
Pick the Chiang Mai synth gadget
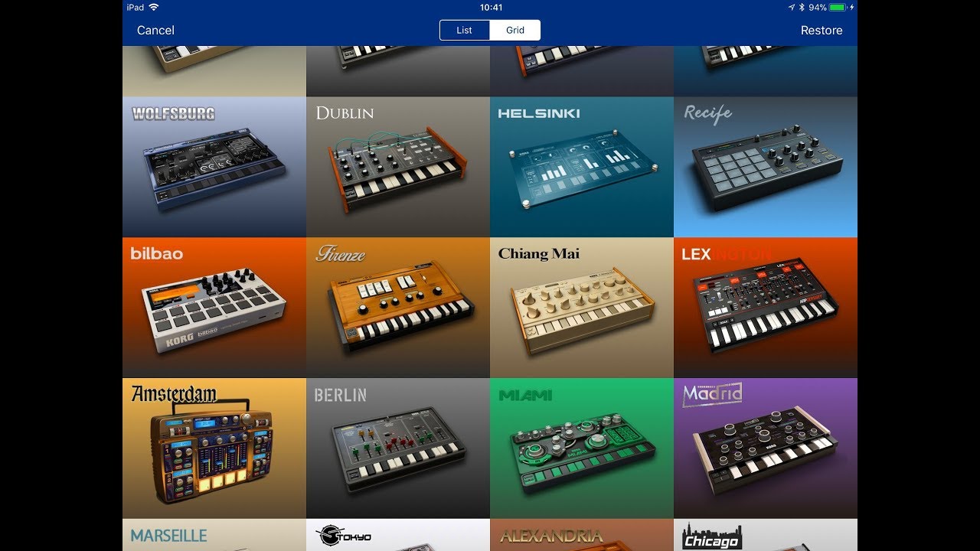582,308
